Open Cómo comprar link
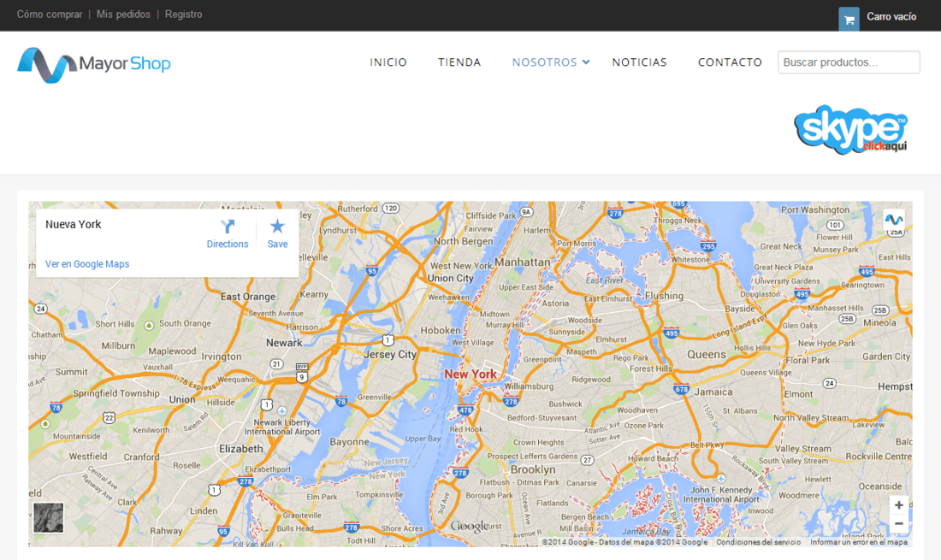Viewport: 941px width, 560px height. [50, 15]
